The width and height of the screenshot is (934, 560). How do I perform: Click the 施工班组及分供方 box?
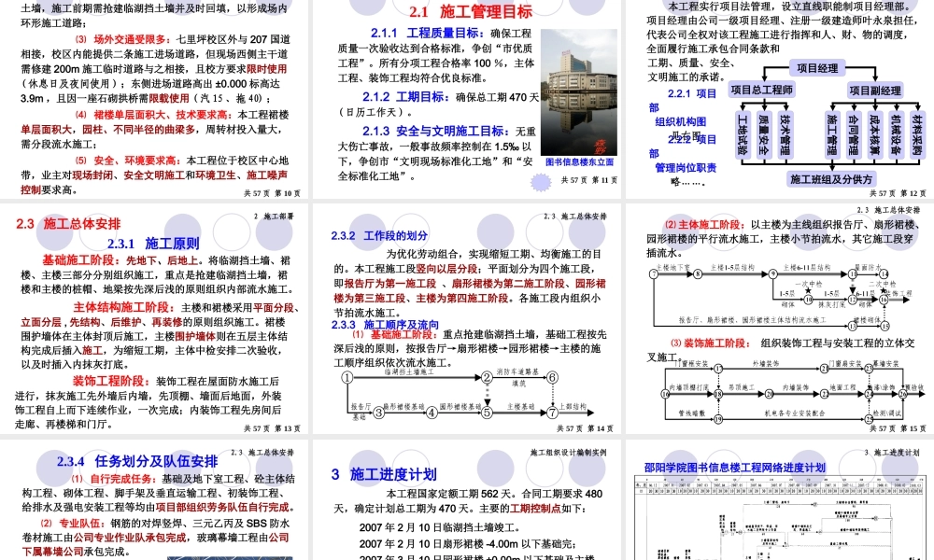click(831, 179)
